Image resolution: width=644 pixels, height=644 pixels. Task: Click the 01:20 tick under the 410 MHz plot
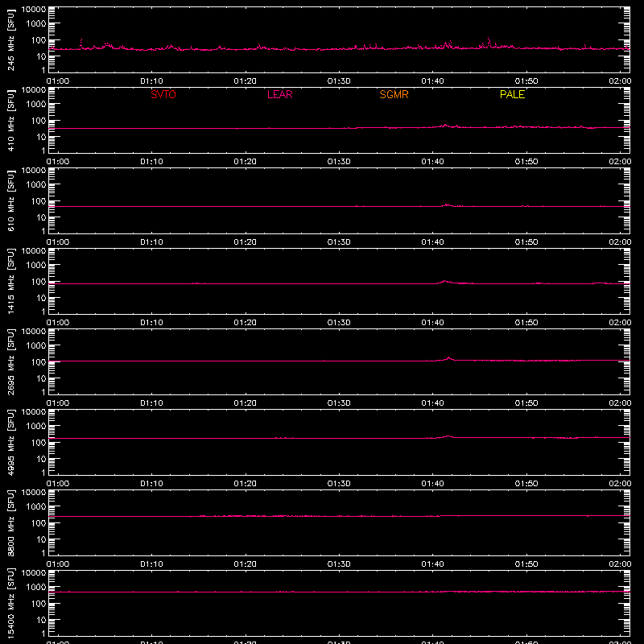[x=246, y=162]
